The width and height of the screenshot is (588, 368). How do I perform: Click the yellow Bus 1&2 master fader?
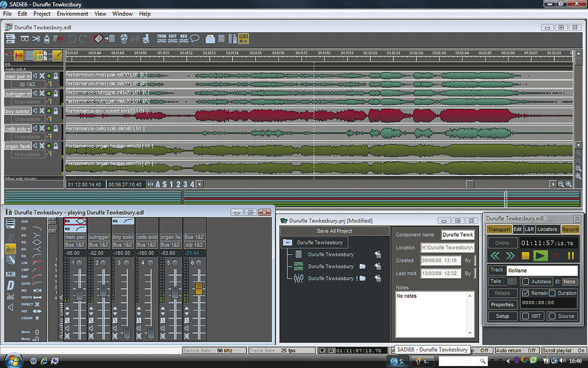[199, 288]
